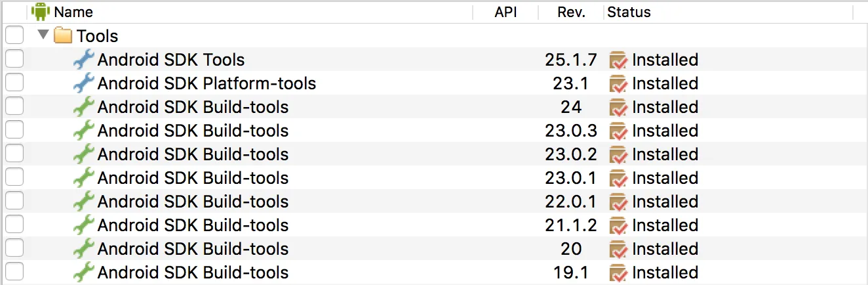Screen dimensions: 868x285
Task: Tick the checkbox for Build-tools revision 23.0.3
Action: [14, 130]
